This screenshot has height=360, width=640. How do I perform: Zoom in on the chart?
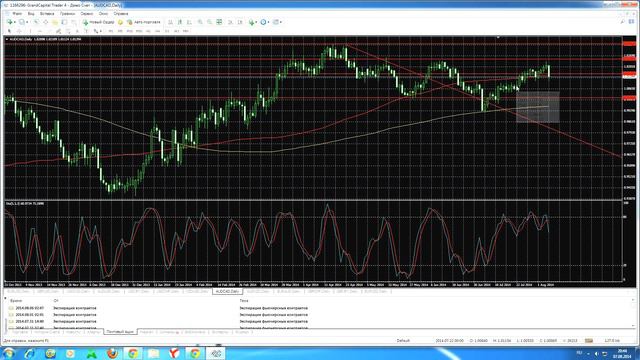(200, 22)
